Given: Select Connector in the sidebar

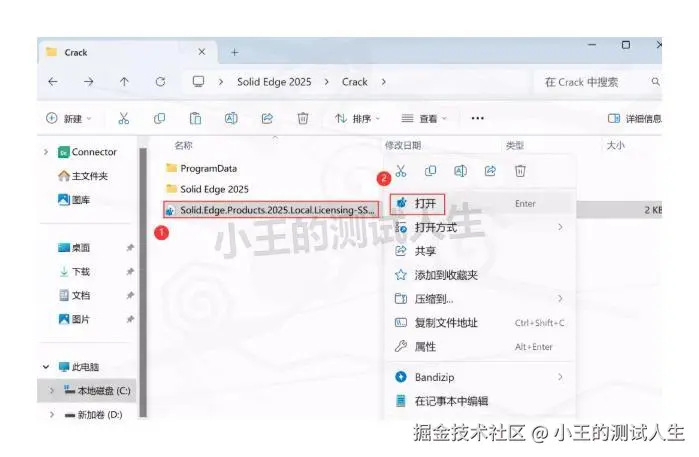Looking at the screenshot, I should pyautogui.click(x=87, y=152).
